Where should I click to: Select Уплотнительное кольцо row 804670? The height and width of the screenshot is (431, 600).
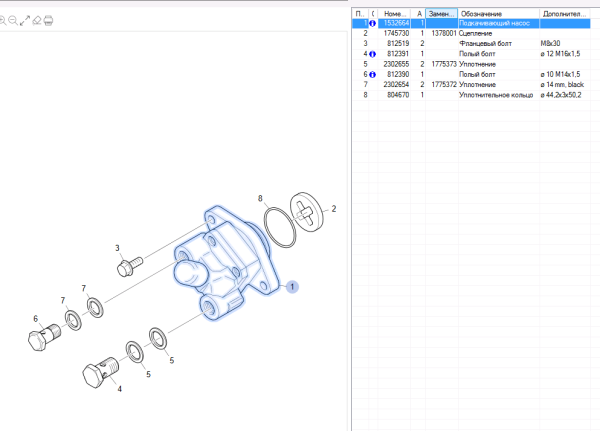pos(471,95)
